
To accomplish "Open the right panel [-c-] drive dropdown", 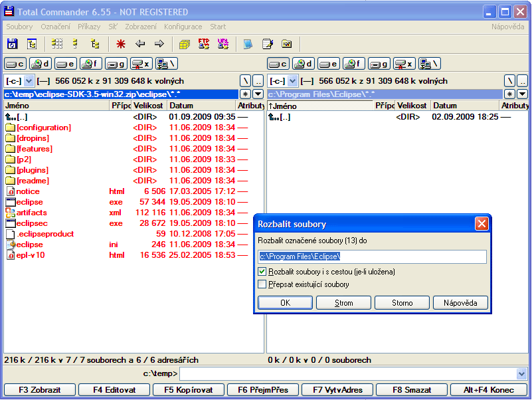I will 292,81.
